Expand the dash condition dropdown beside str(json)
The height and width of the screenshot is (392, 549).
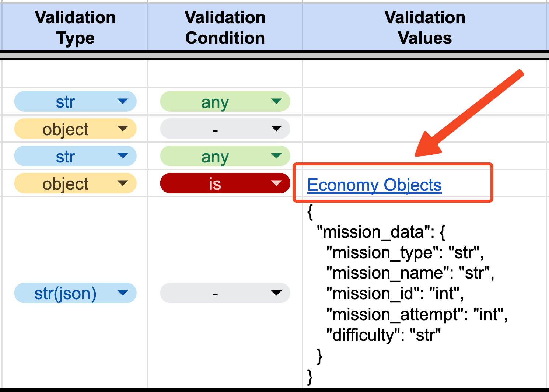click(x=276, y=293)
